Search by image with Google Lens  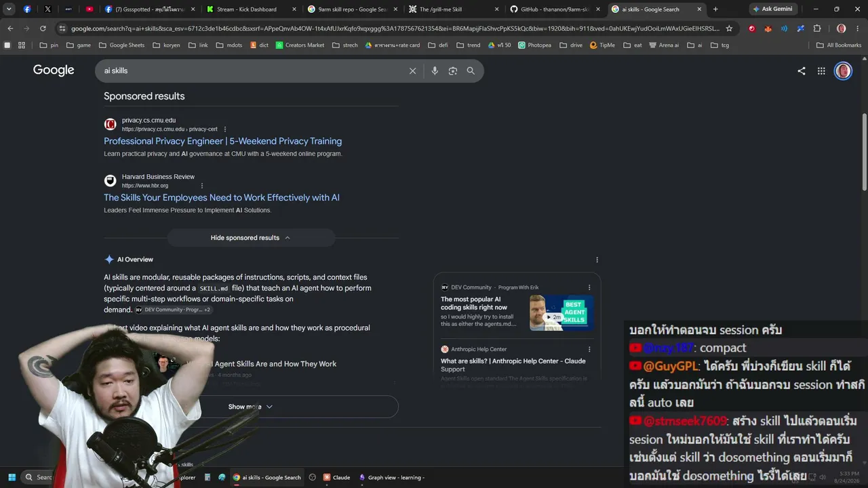tap(453, 70)
